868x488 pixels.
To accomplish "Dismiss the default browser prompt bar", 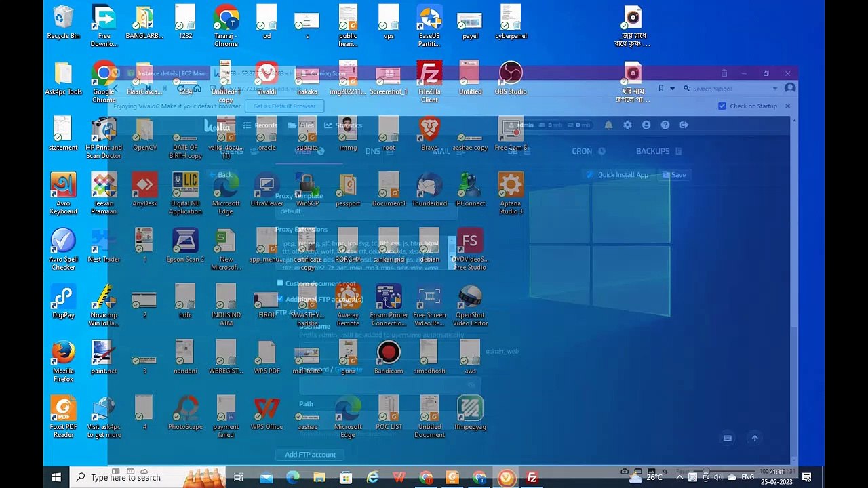I will pyautogui.click(x=787, y=106).
